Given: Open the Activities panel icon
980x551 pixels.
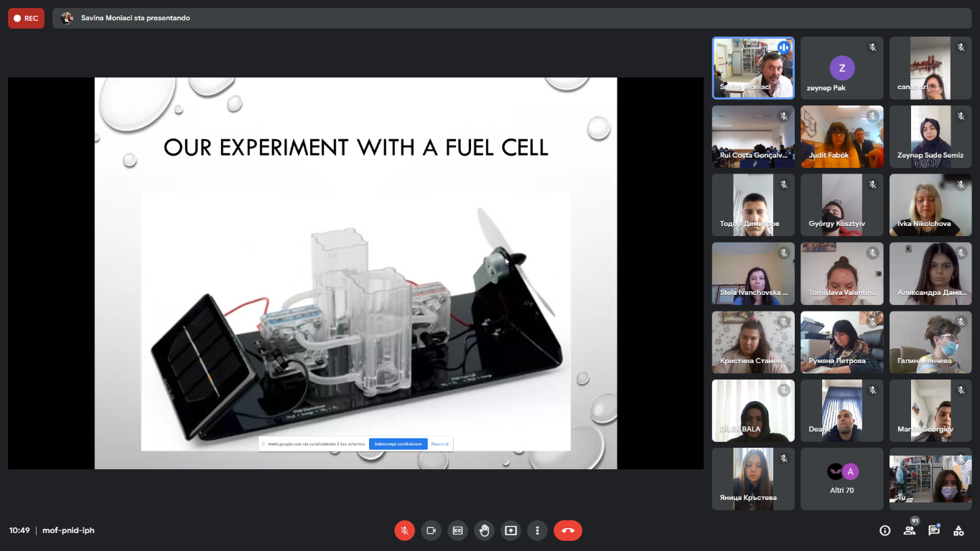Looking at the screenshot, I should pyautogui.click(x=958, y=530).
